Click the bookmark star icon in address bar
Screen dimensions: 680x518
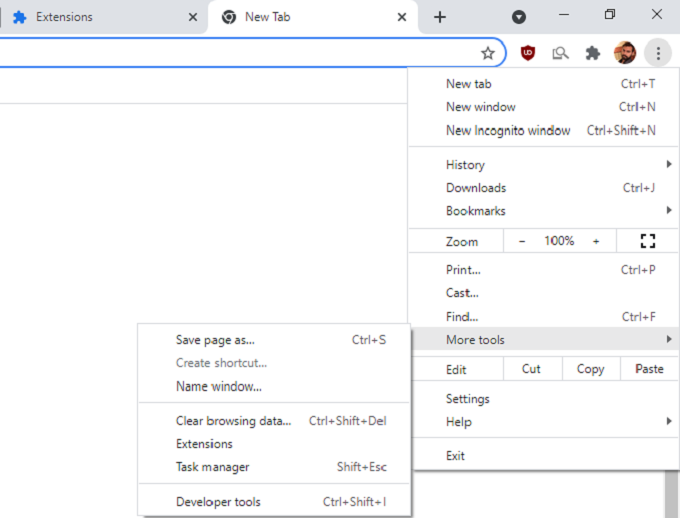[488, 53]
